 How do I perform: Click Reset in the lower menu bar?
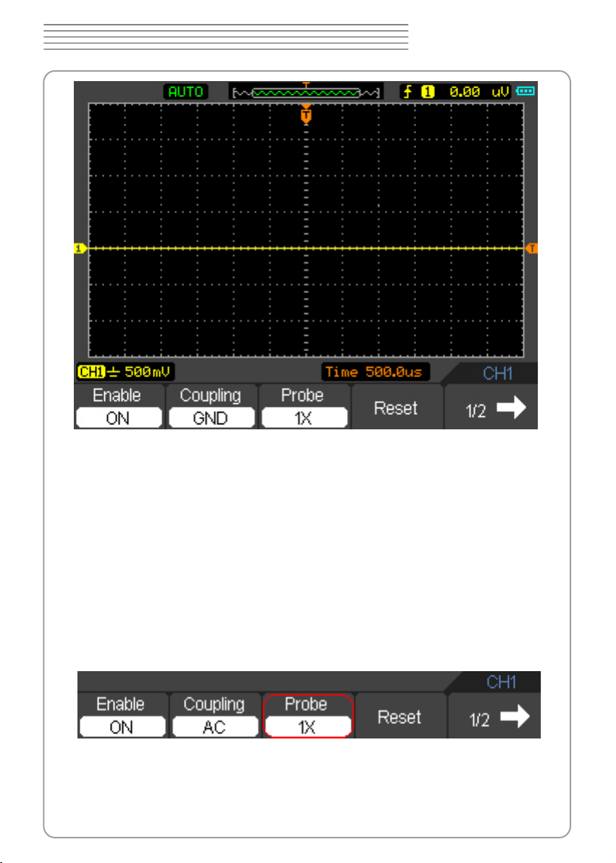click(400, 717)
